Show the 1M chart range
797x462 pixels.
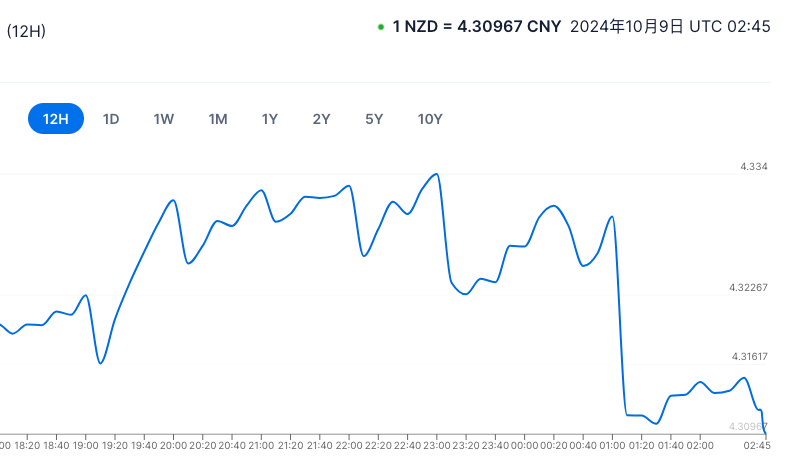click(218, 119)
